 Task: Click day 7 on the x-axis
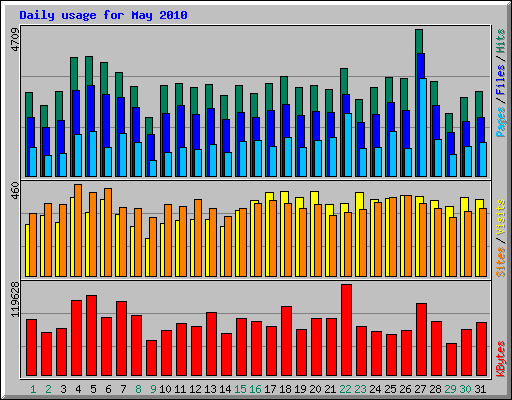(x=123, y=389)
